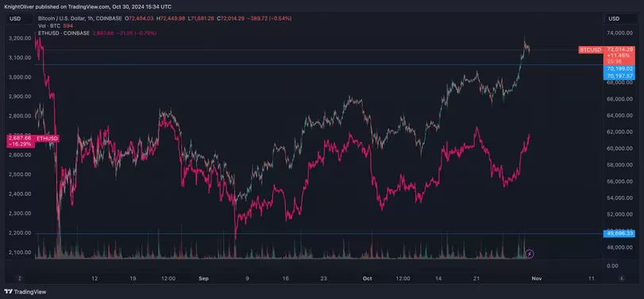Click the red BTCUSD price label tag
Screen dimensions: 644x299
590,50
